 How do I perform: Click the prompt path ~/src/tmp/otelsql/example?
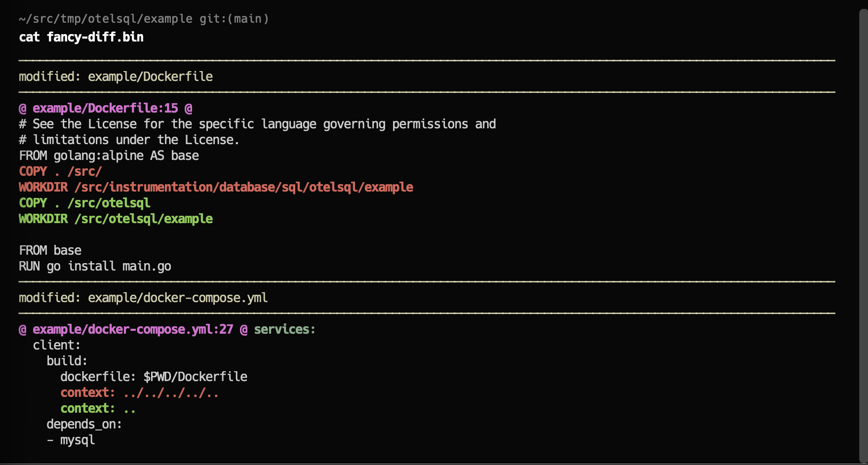[106, 19]
